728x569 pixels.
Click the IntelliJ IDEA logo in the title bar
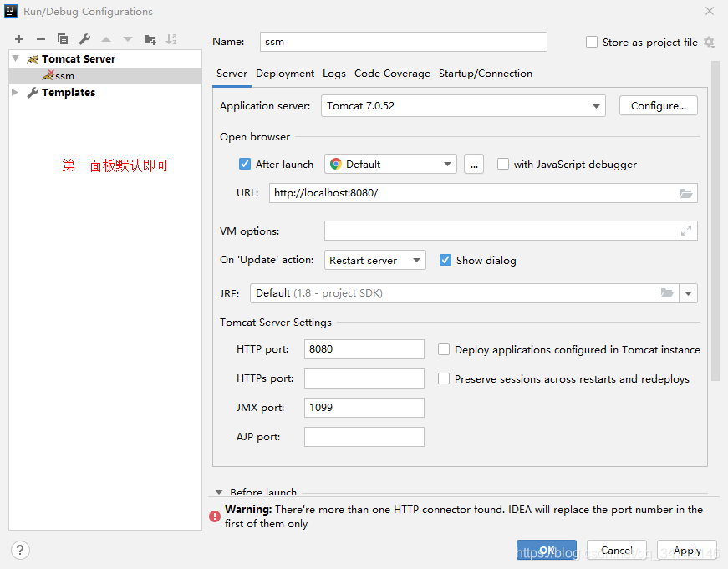tap(11, 11)
